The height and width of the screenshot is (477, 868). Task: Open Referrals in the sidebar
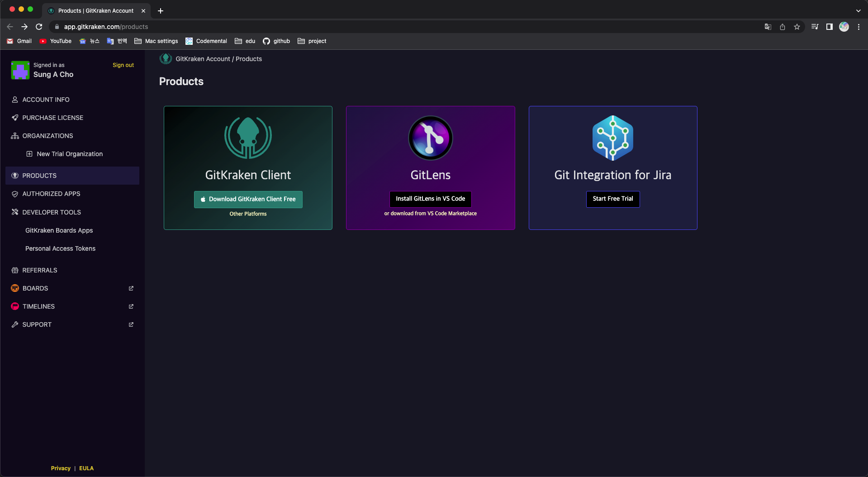tap(72, 270)
